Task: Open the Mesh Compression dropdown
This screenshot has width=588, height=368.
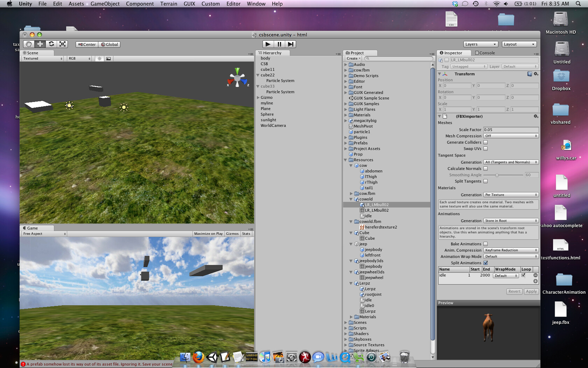Action: pos(511,136)
